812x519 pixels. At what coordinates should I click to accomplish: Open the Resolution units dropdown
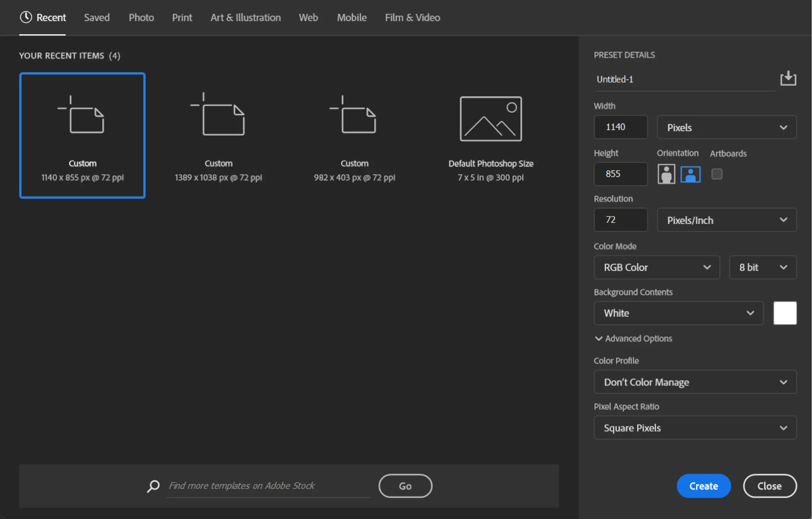pyautogui.click(x=726, y=220)
